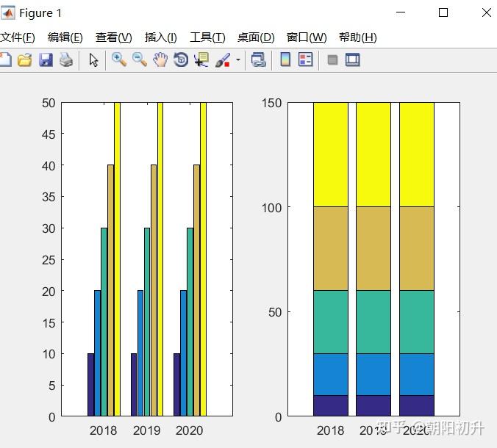
Task: Click the New Figure toolbar icon
Action: pyautogui.click(x=6, y=59)
